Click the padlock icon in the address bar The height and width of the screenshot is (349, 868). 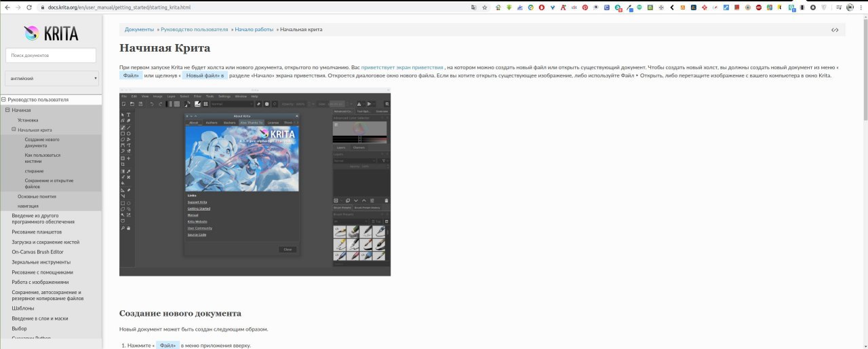(x=43, y=7)
